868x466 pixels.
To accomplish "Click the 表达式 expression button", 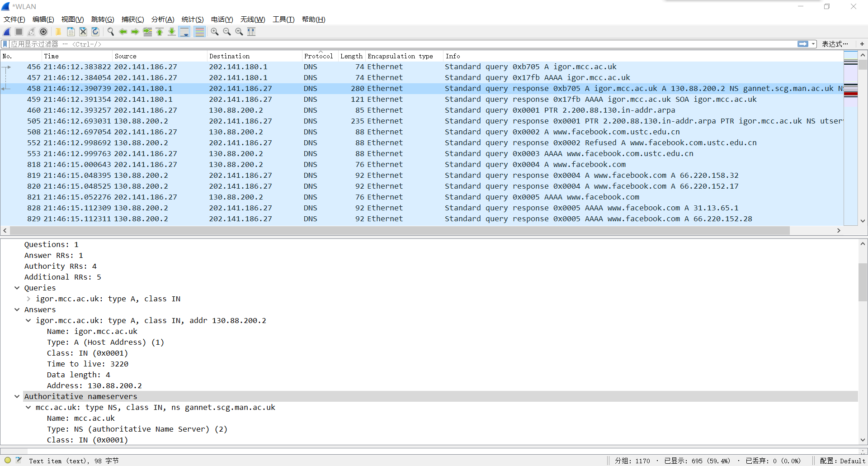I will pos(835,44).
